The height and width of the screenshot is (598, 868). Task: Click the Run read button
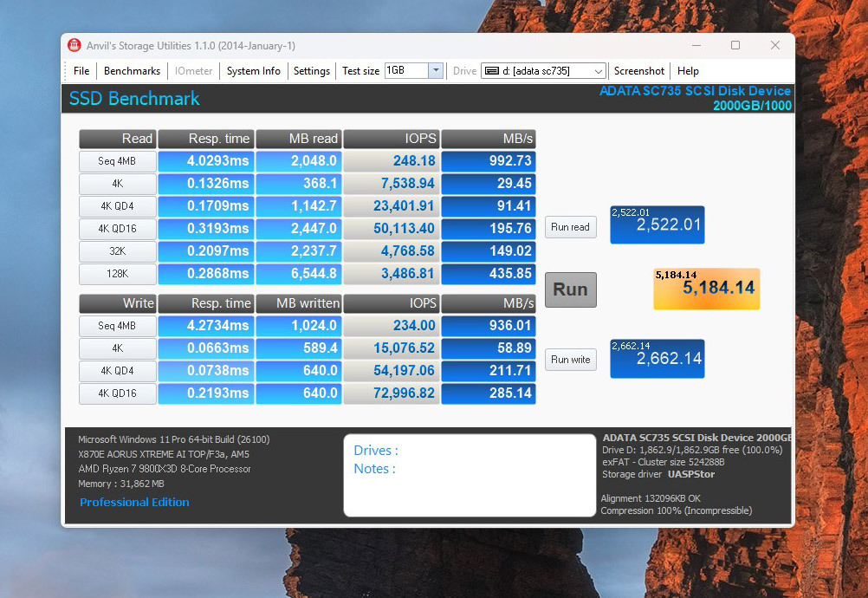570,227
